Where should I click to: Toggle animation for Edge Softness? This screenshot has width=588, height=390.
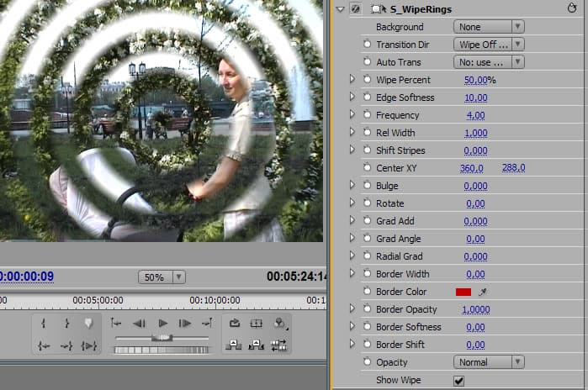coord(367,97)
